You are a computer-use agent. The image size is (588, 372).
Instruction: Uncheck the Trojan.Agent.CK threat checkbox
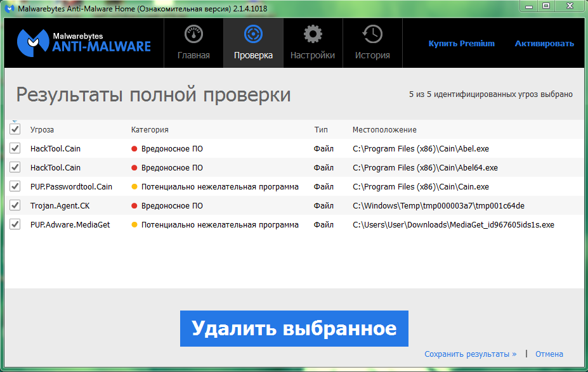coord(15,206)
